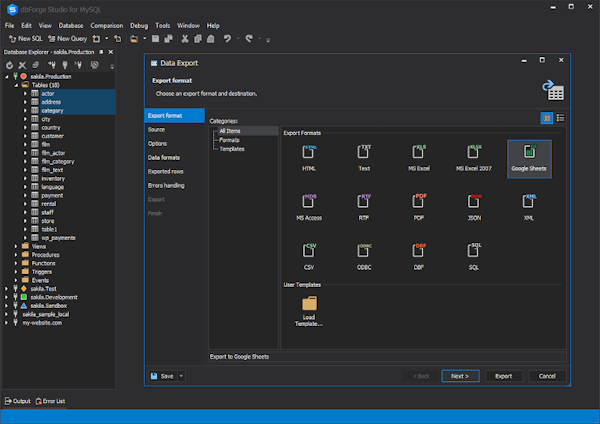Screen dimensions: 600x424
Task: Open the Open File dropdown arrow
Action: point(145,39)
